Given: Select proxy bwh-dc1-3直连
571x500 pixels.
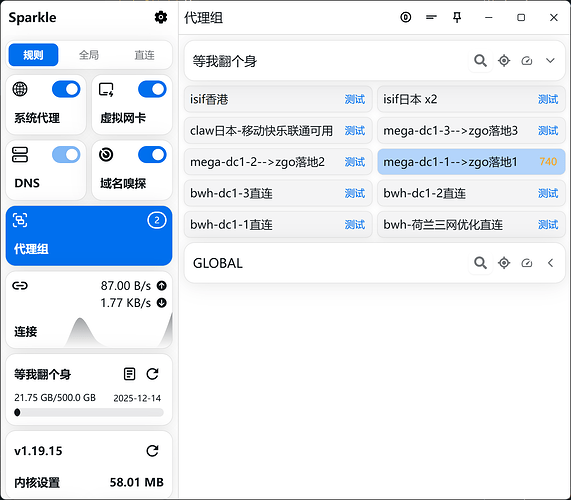Looking at the screenshot, I should [x=278, y=193].
